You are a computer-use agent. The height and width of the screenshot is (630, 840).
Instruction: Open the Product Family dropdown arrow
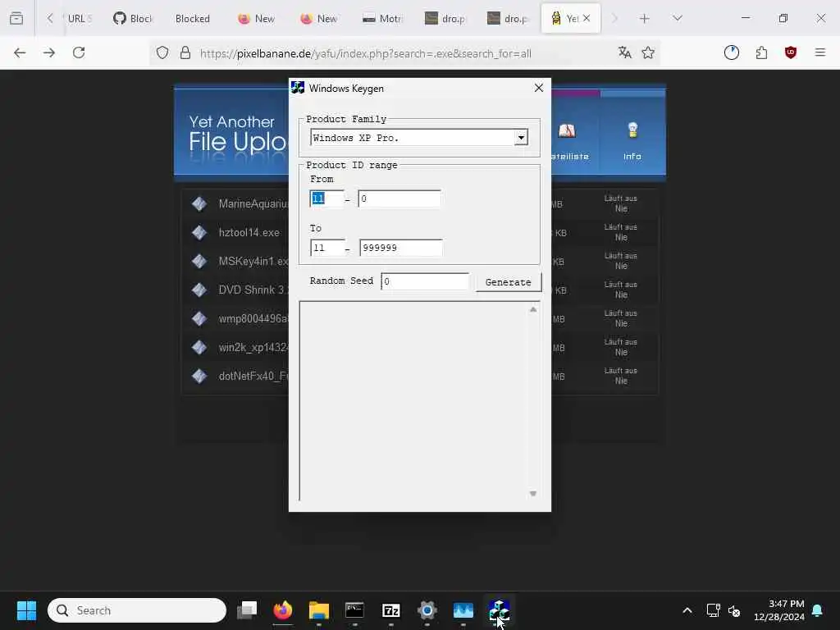[521, 138]
